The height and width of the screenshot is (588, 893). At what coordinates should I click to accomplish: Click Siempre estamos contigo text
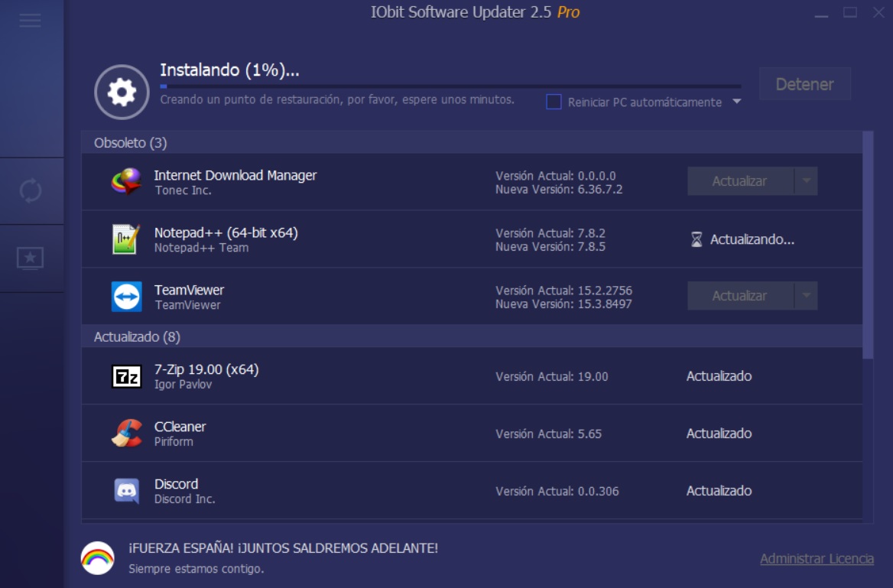196,569
